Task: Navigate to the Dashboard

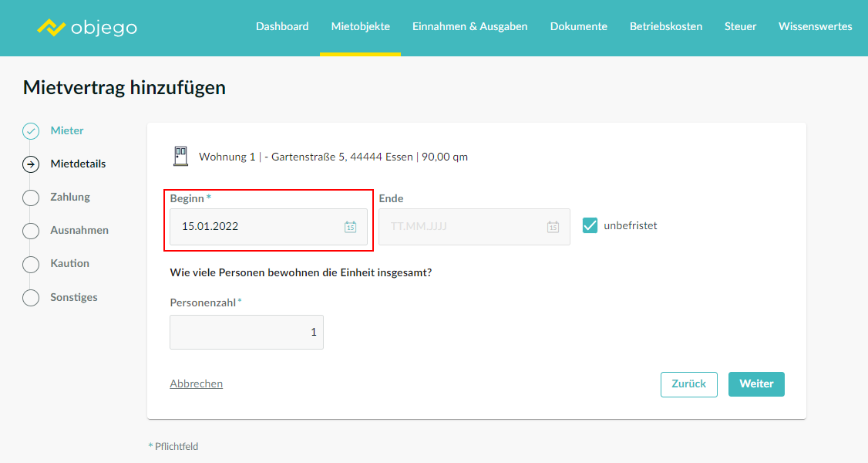Action: tap(282, 26)
